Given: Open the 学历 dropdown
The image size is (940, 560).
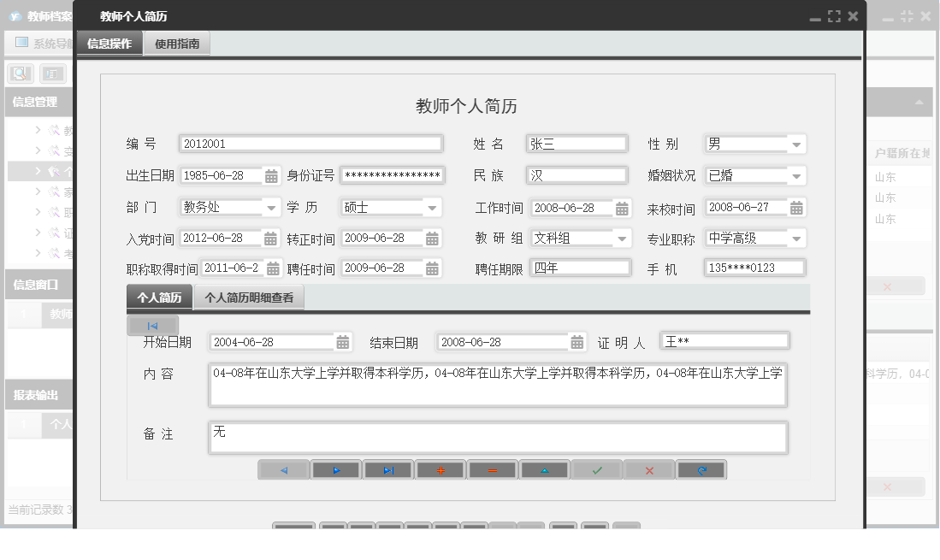Looking at the screenshot, I should [432, 208].
